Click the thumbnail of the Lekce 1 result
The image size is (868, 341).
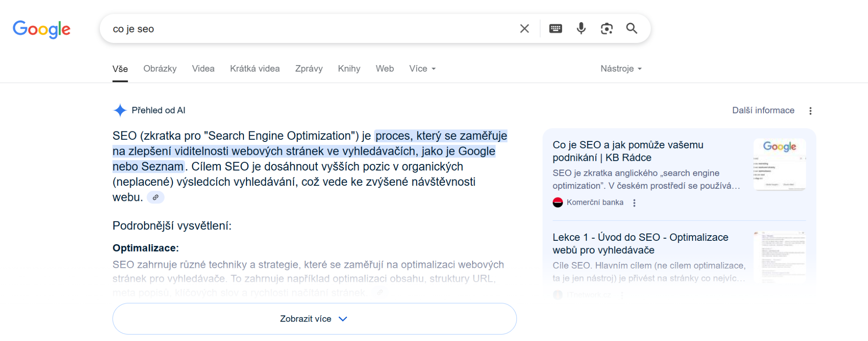click(x=779, y=257)
